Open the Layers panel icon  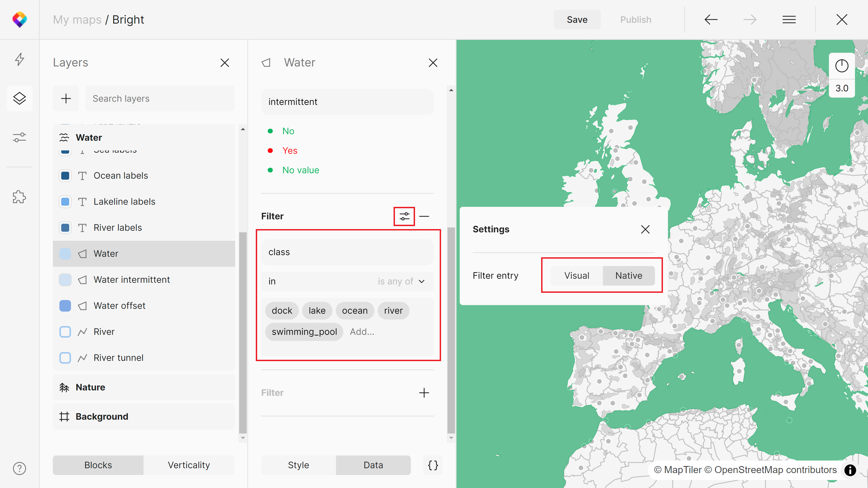tap(20, 98)
